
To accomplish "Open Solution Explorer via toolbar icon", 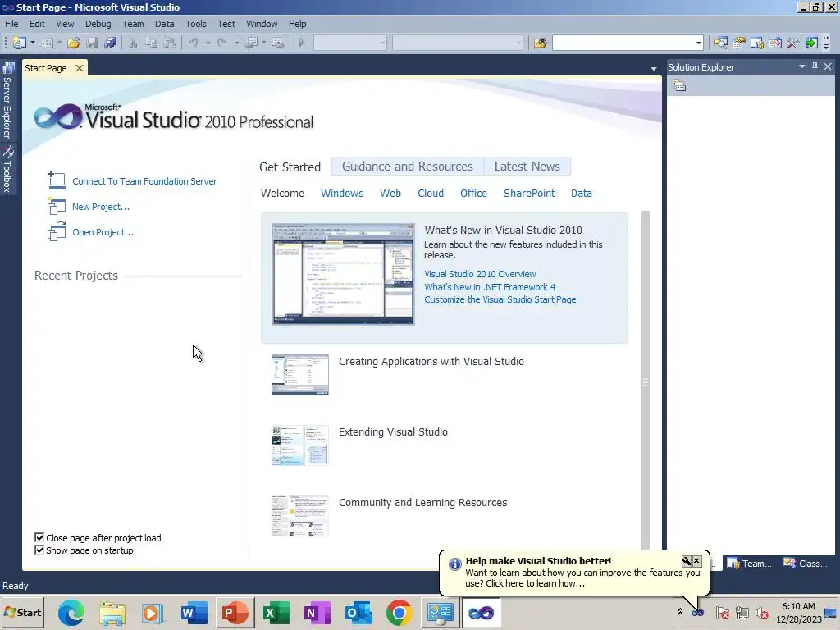I will [x=720, y=43].
